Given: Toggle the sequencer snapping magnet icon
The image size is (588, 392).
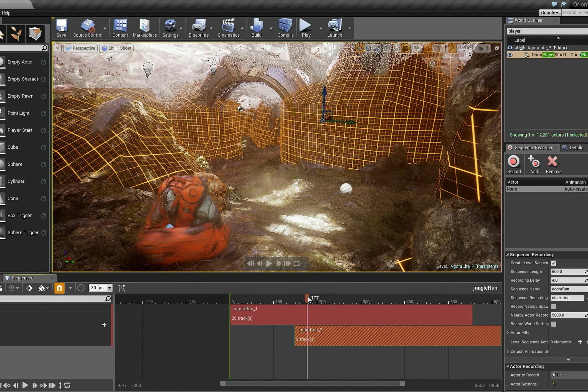Looking at the screenshot, I should pos(59,288).
